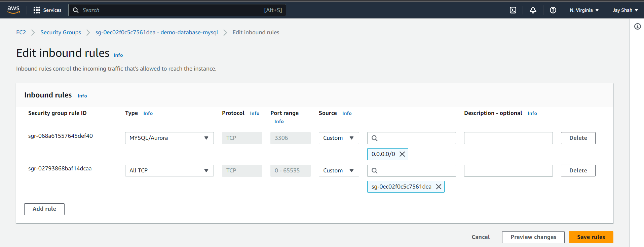Click the TCP protocol field of MYSQL/Aurora rule
The image size is (644, 247).
(242, 138)
